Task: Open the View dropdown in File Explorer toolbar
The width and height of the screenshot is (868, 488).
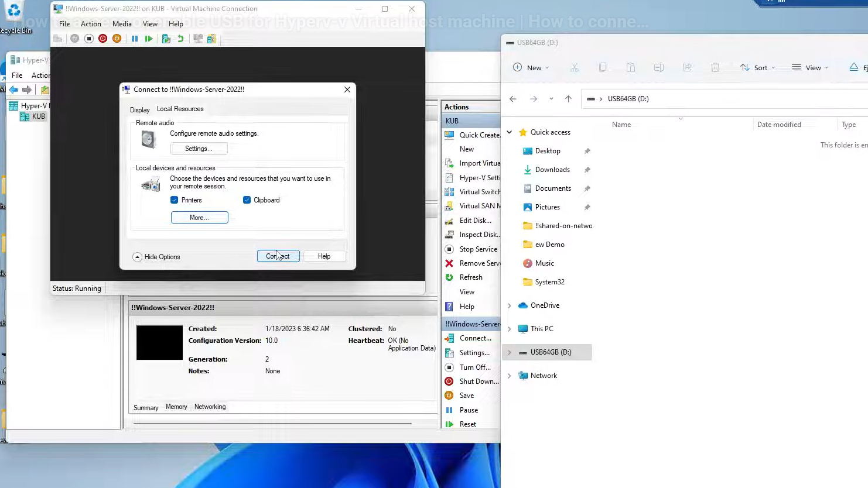Action: (x=810, y=67)
